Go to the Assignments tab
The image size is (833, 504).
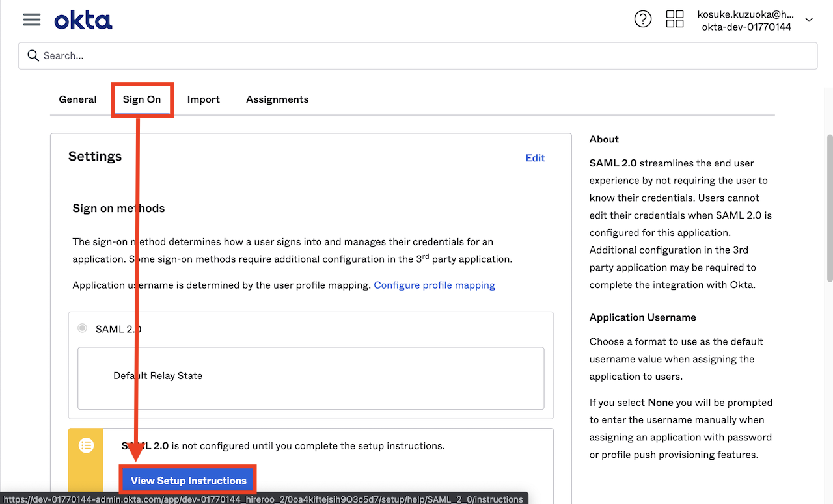point(277,99)
